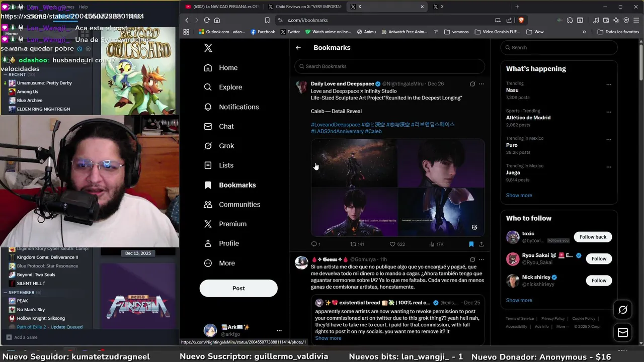
Task: Open the Grok icon on the Daily Love and Deepspace post
Action: click(472, 84)
